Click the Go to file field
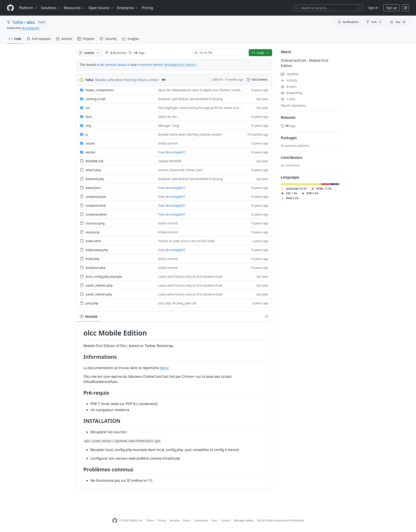Viewport: 416px width, 532px height. pyautogui.click(x=219, y=53)
